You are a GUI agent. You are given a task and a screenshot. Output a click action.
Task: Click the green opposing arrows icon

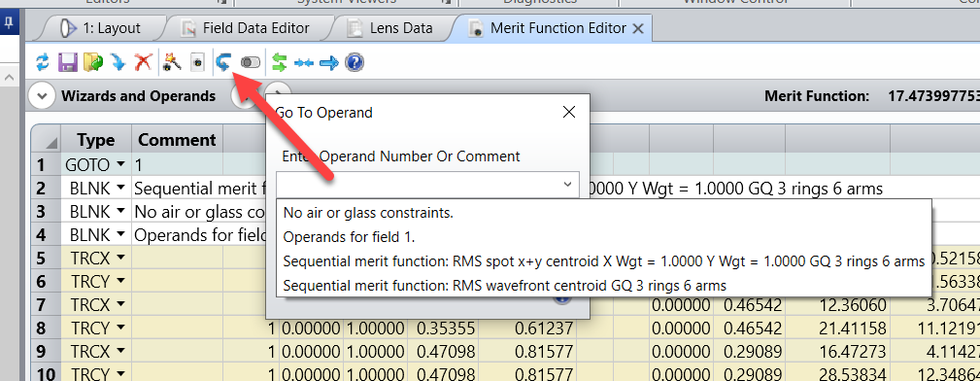coord(279,62)
